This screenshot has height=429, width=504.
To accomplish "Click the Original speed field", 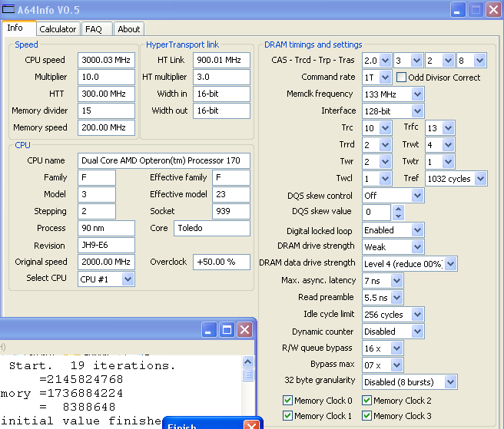I will tap(106, 262).
